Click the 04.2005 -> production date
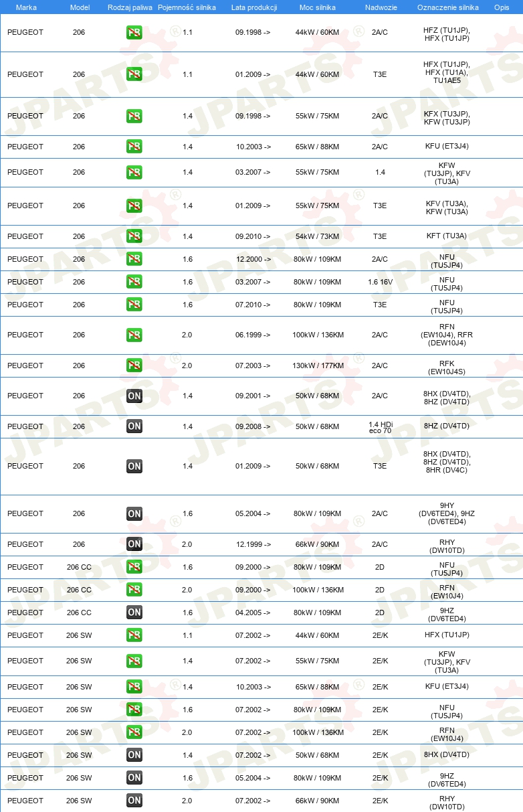 tap(253, 613)
